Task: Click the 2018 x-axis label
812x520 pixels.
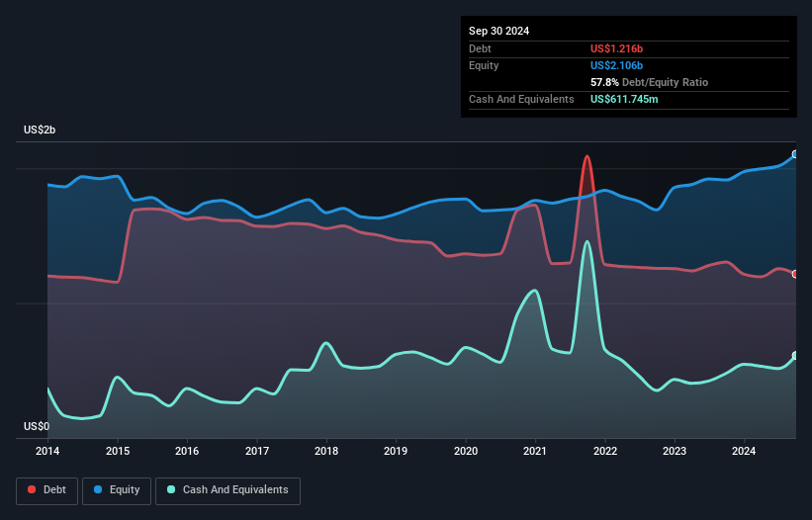Action: 326,451
